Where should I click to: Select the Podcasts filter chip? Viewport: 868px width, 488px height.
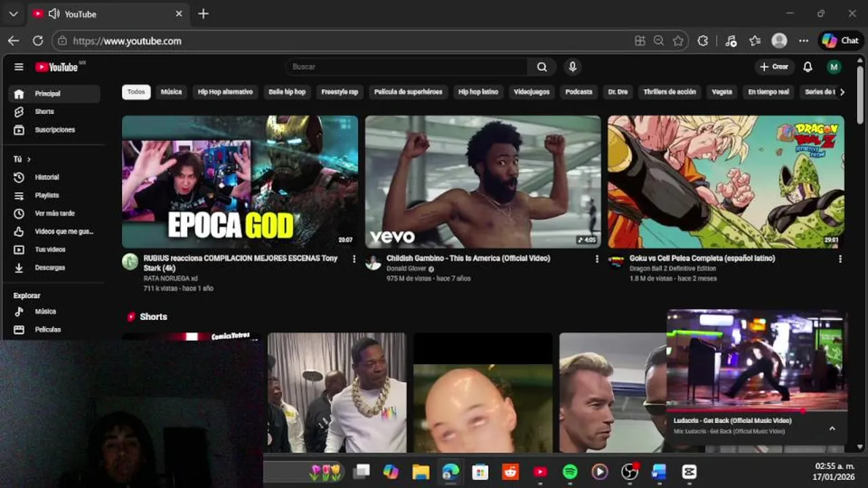click(x=579, y=92)
